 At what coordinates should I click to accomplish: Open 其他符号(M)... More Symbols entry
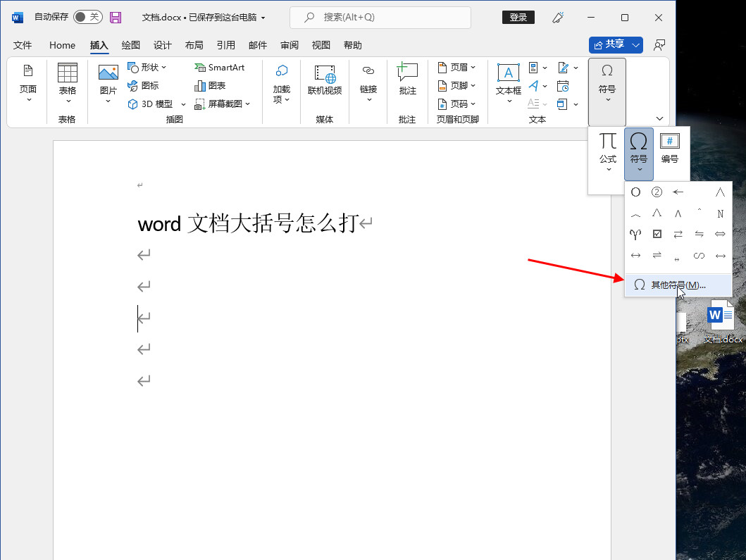coord(678,285)
